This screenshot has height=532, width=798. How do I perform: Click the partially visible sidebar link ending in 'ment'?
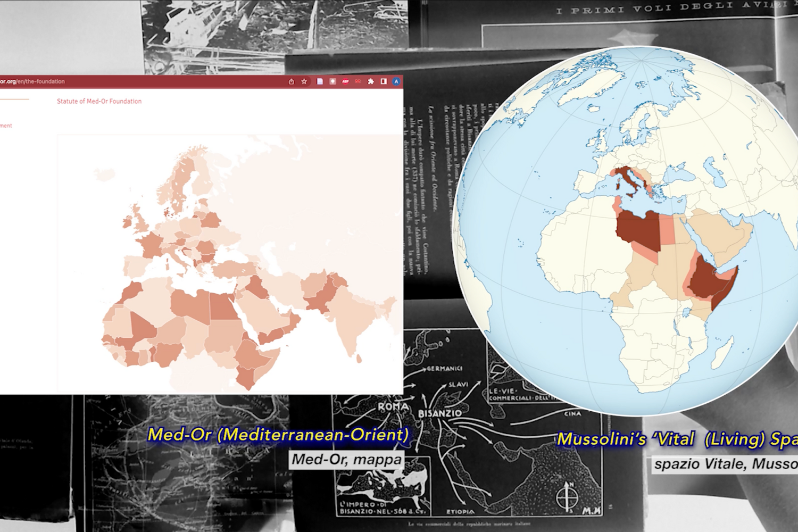tap(6, 126)
